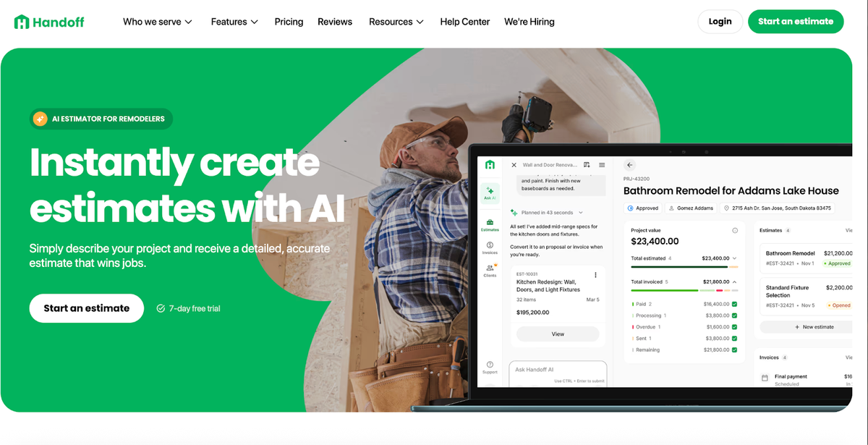The width and height of the screenshot is (868, 445).
Task: Click the Handoff logo in the site header
Action: [x=49, y=22]
